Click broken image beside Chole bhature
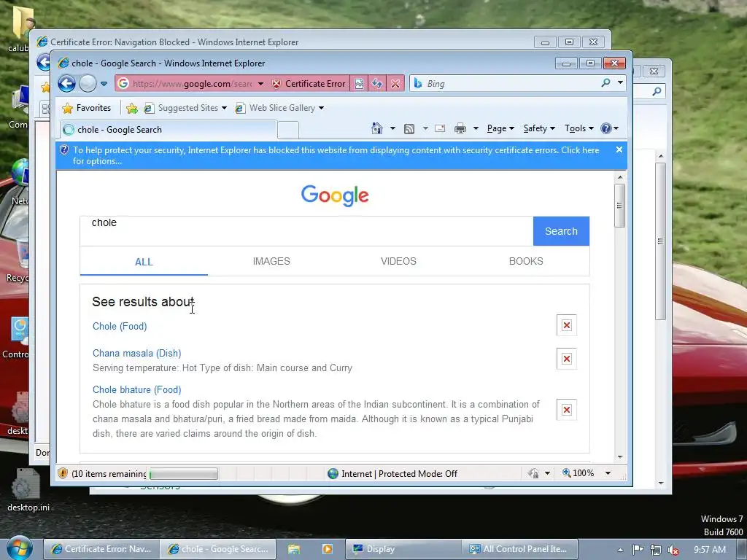Viewport: 747px width, 560px height. pos(566,410)
